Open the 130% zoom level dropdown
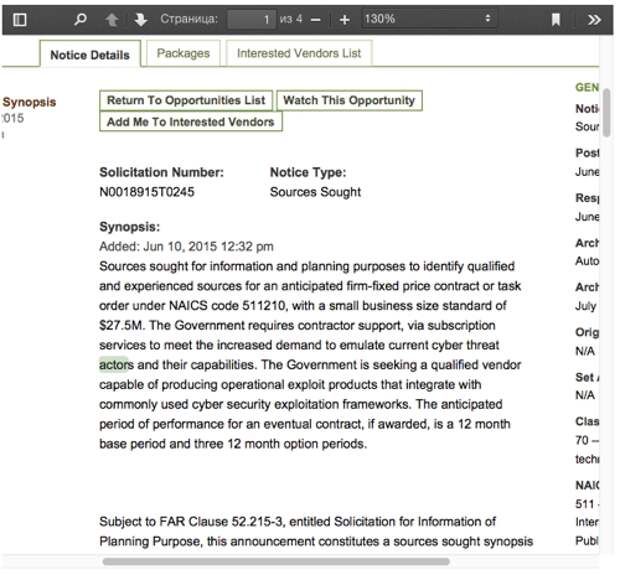620x575 pixels. [429, 19]
